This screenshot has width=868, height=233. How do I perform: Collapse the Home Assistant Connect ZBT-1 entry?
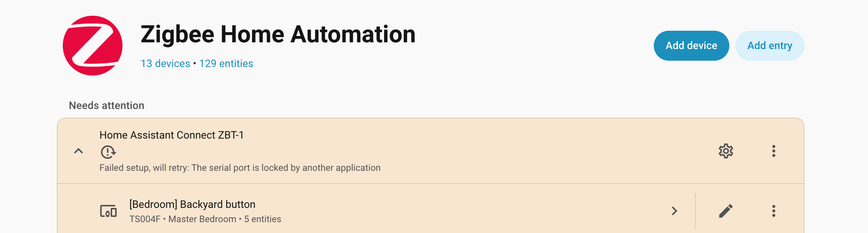click(x=79, y=151)
